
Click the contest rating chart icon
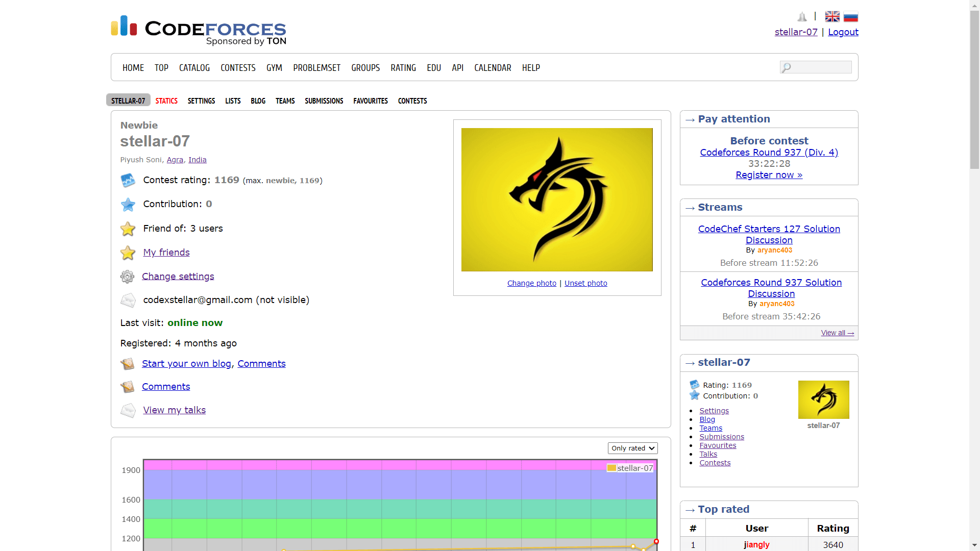click(x=128, y=181)
